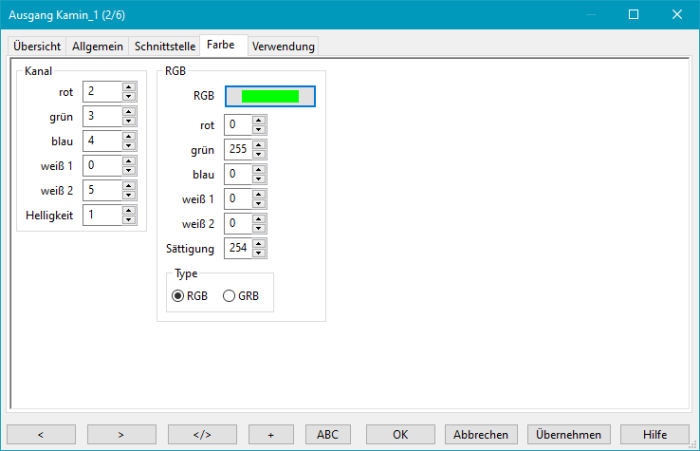
Task: Switch to the Übersicht tab
Action: pyautogui.click(x=37, y=46)
